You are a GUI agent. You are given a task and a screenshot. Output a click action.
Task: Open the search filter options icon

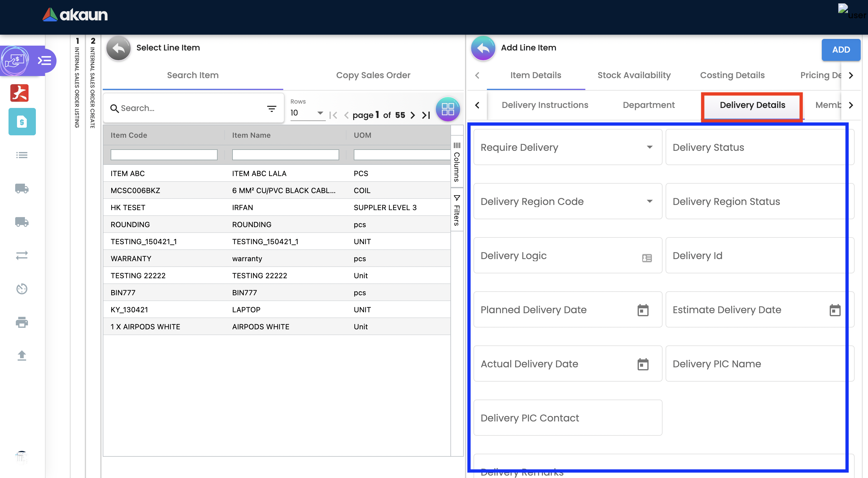(x=272, y=109)
